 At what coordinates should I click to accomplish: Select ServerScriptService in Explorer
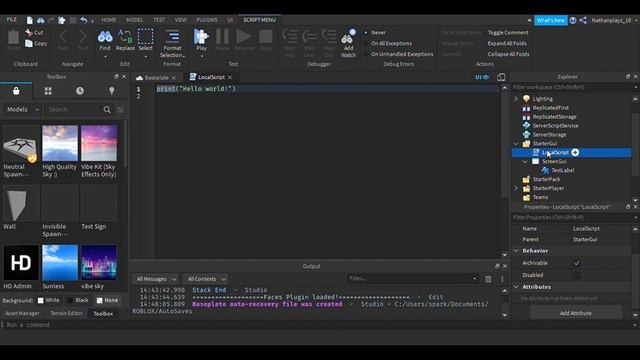(555, 126)
